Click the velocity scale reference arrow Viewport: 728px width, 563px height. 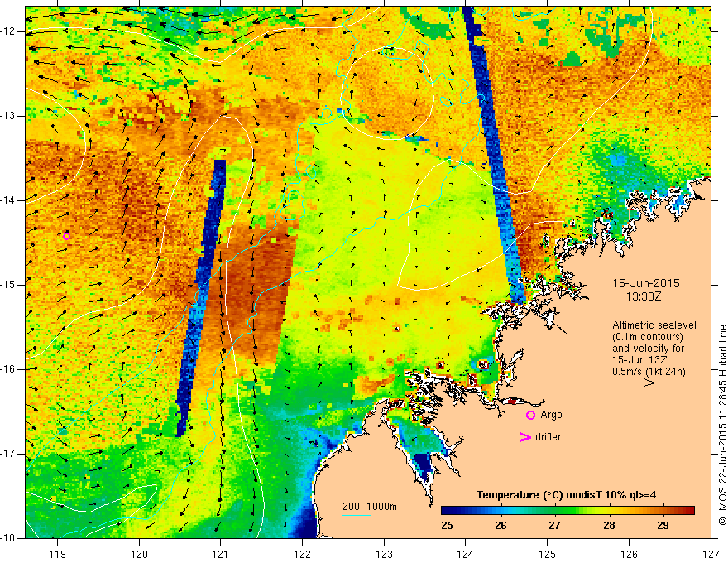pos(638,383)
